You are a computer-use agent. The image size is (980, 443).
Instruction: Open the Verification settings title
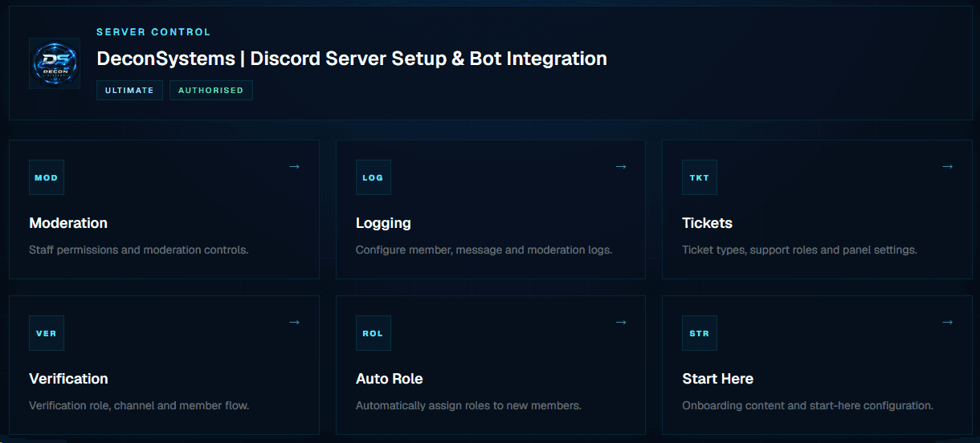(x=68, y=379)
